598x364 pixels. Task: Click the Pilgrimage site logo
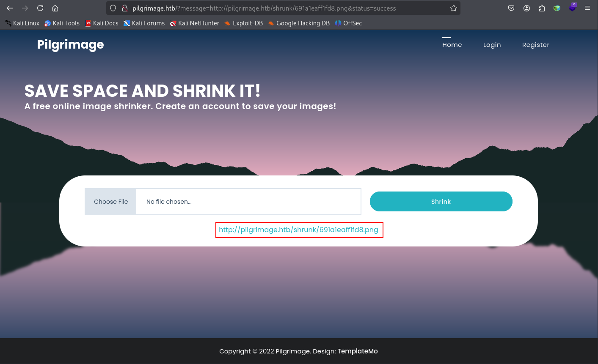coord(70,45)
